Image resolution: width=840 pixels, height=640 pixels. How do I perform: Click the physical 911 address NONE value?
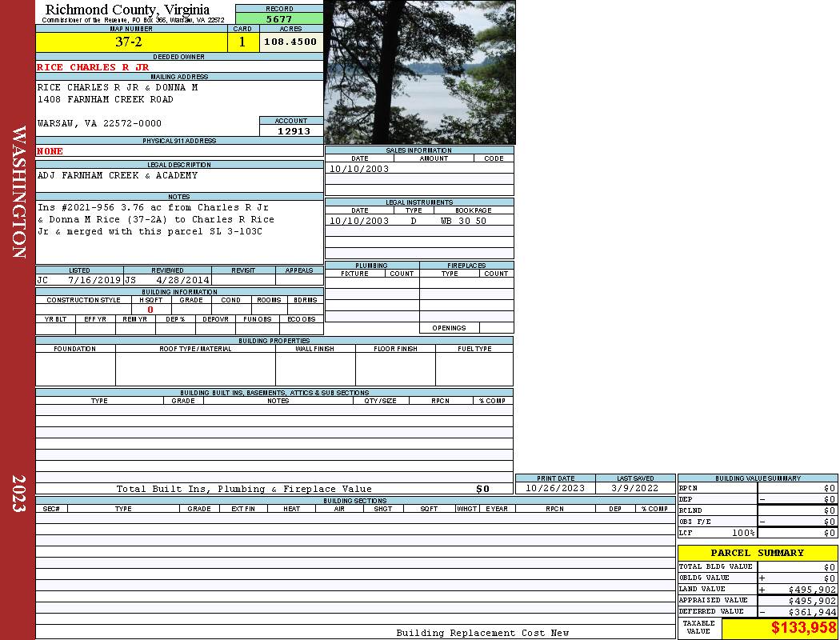click(x=50, y=151)
